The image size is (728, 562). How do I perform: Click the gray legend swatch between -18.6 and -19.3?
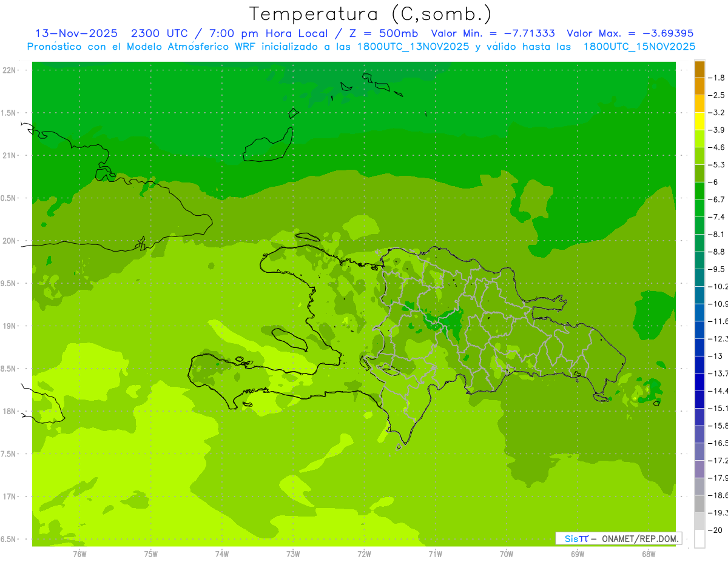(699, 504)
